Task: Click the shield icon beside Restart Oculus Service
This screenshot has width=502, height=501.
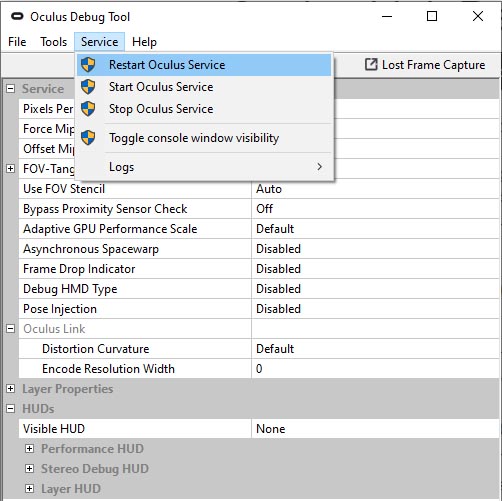Action: [88, 65]
